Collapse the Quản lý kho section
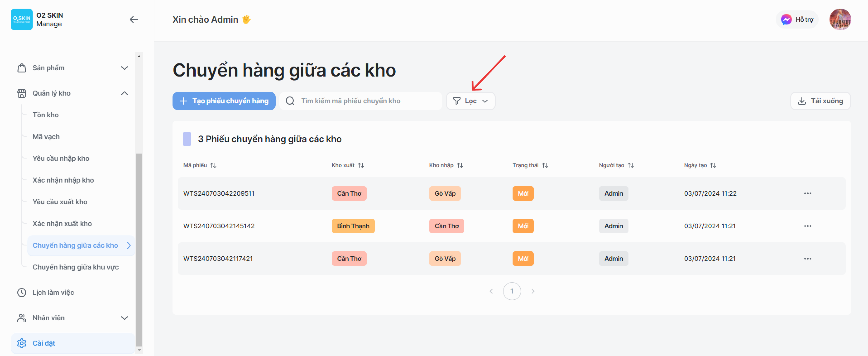The width and height of the screenshot is (868, 356). coord(124,93)
